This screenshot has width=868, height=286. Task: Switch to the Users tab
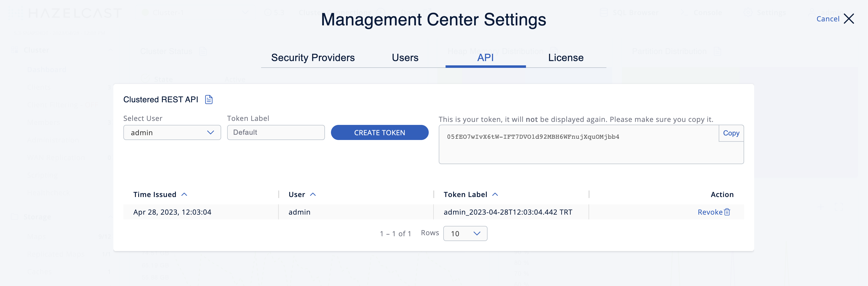[405, 57]
